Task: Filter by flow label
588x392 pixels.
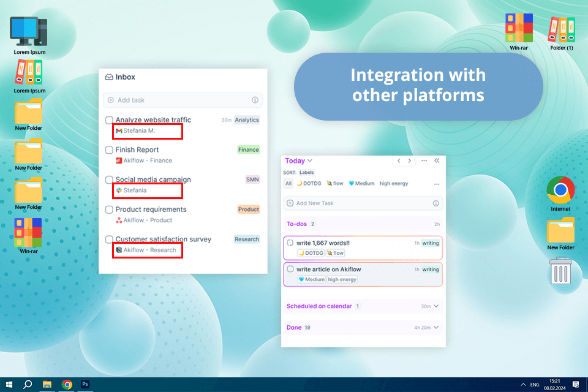Action: click(335, 183)
